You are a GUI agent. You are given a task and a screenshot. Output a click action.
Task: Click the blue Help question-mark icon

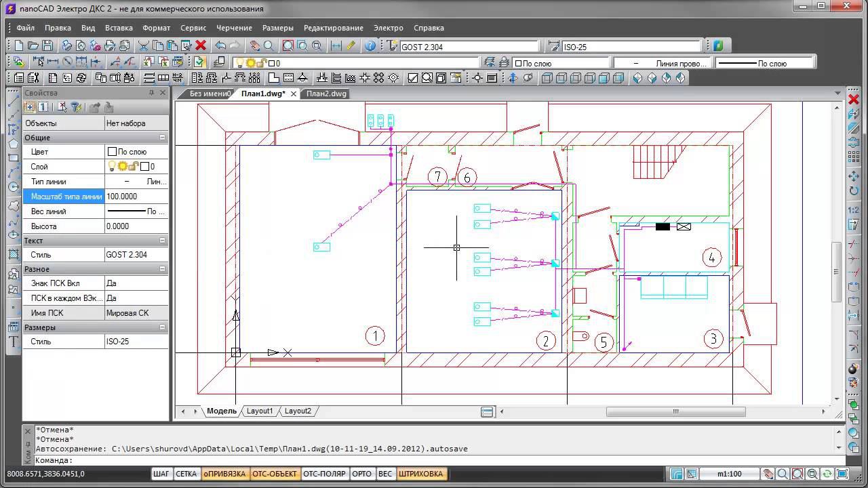[x=370, y=45]
